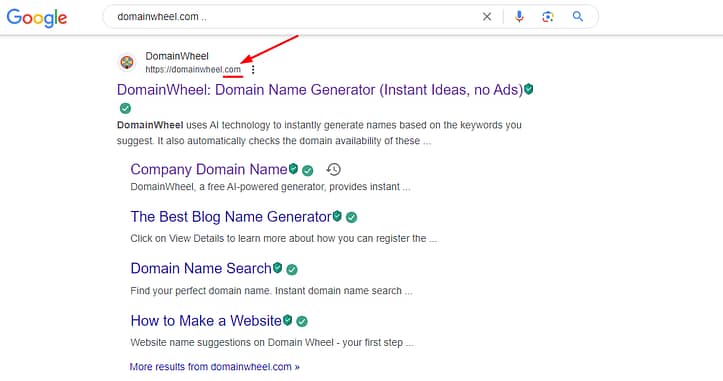
Task: Click More results from domainwheel.com
Action: coord(214,367)
